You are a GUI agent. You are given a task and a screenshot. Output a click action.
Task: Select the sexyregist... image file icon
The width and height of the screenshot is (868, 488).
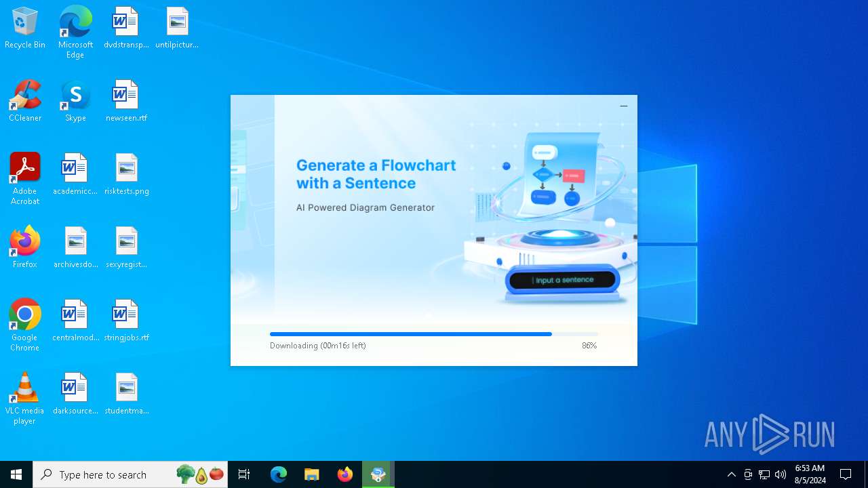[x=126, y=248]
